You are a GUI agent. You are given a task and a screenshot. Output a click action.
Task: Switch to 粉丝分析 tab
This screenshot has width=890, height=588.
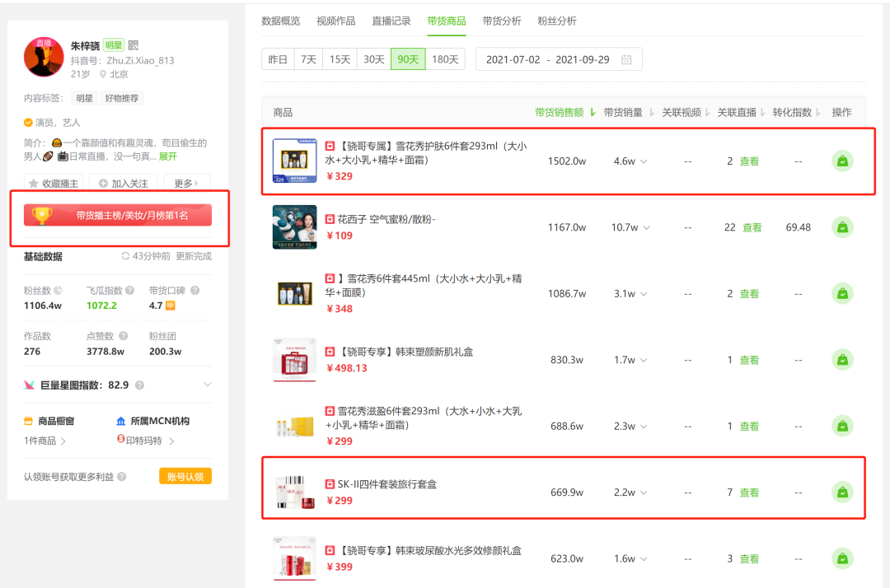(x=557, y=21)
